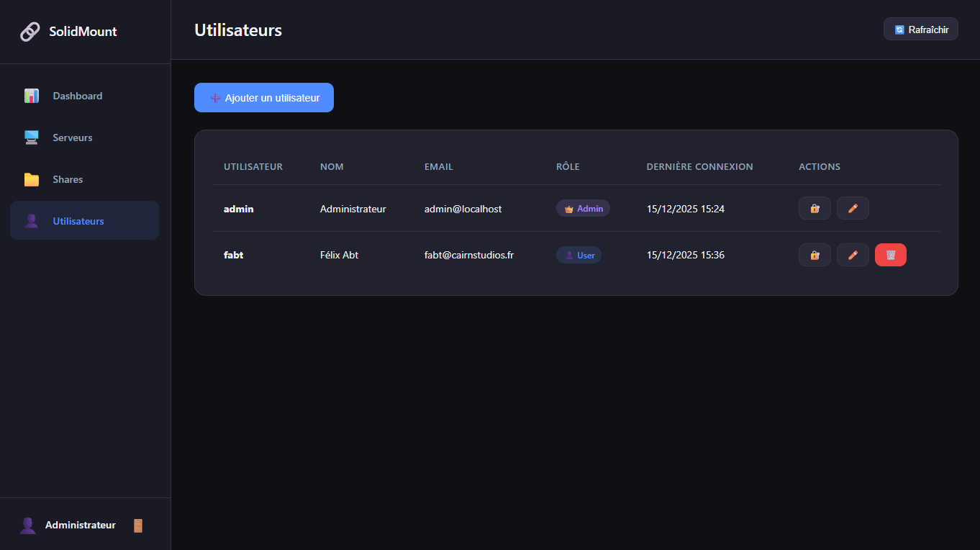Click the admin@localhost email
The image size is (980, 550).
(463, 209)
